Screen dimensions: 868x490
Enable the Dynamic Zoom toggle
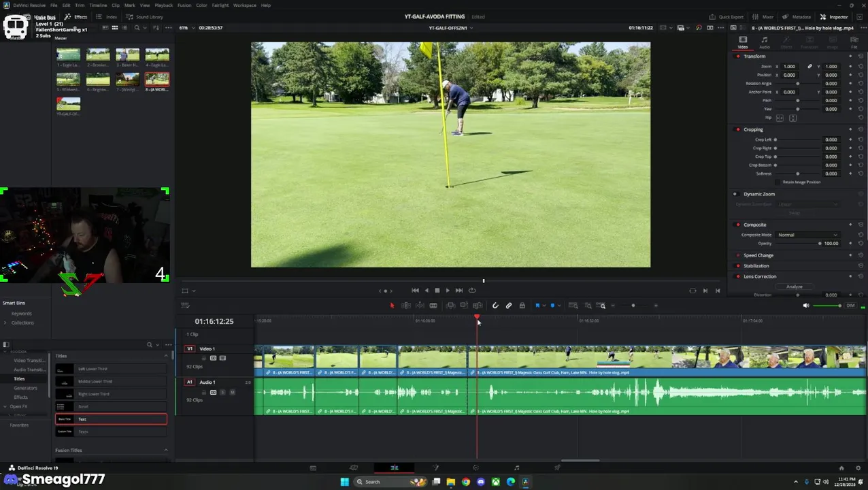pyautogui.click(x=735, y=194)
